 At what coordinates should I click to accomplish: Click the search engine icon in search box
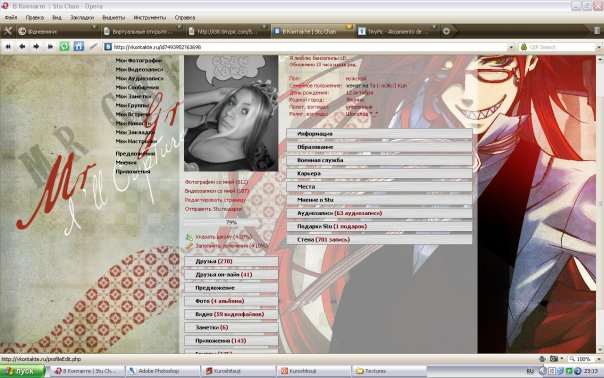pos(524,47)
